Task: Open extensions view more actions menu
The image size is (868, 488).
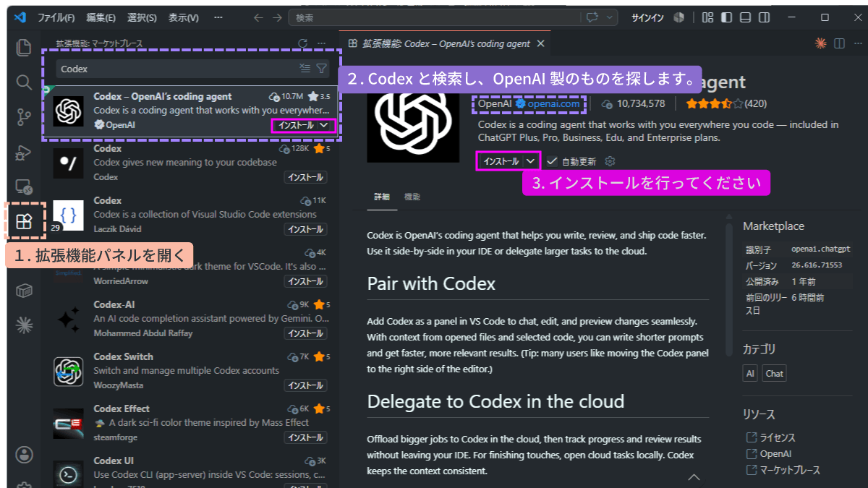Action: point(322,43)
